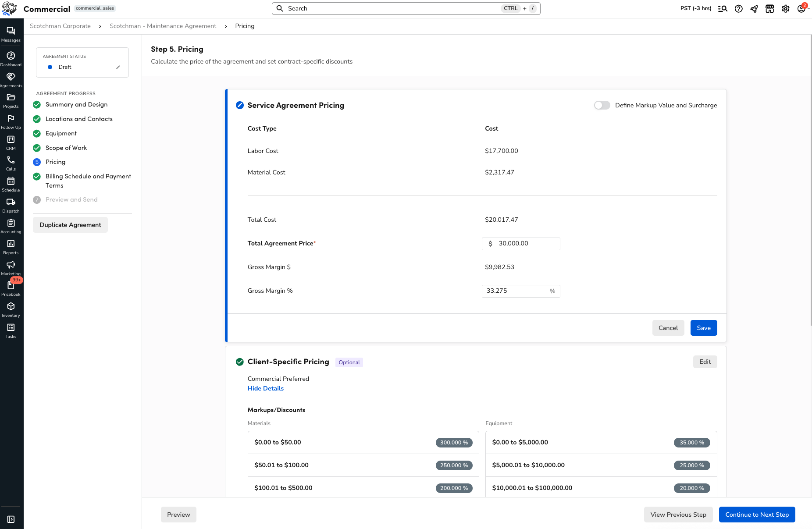Viewport: 812px width, 529px height.
Task: Open the Dispatch panel
Action: click(x=11, y=205)
